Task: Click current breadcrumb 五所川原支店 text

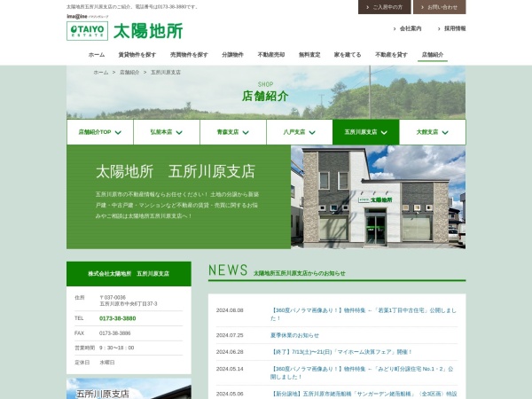Action: click(166, 73)
